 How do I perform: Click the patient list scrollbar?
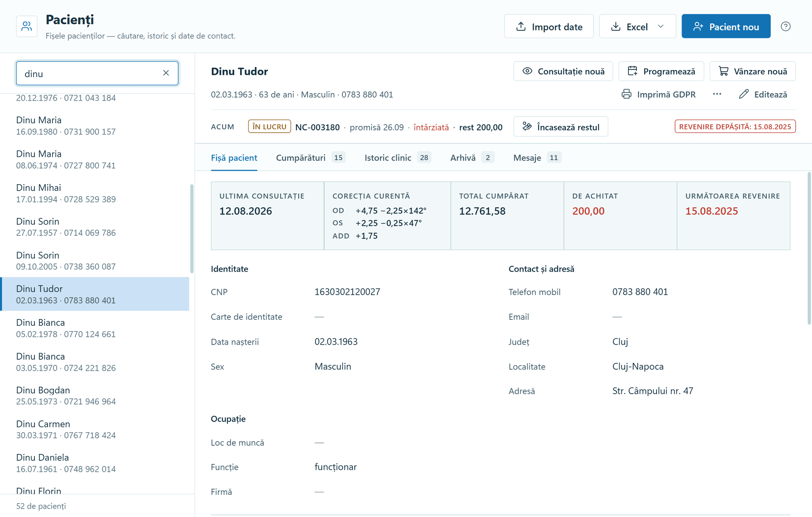click(192, 229)
